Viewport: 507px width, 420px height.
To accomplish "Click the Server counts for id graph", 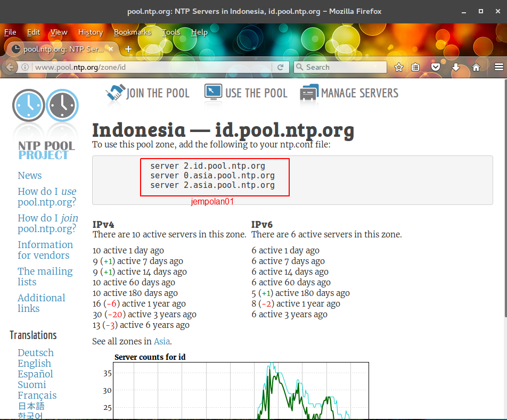I will 241,391.
